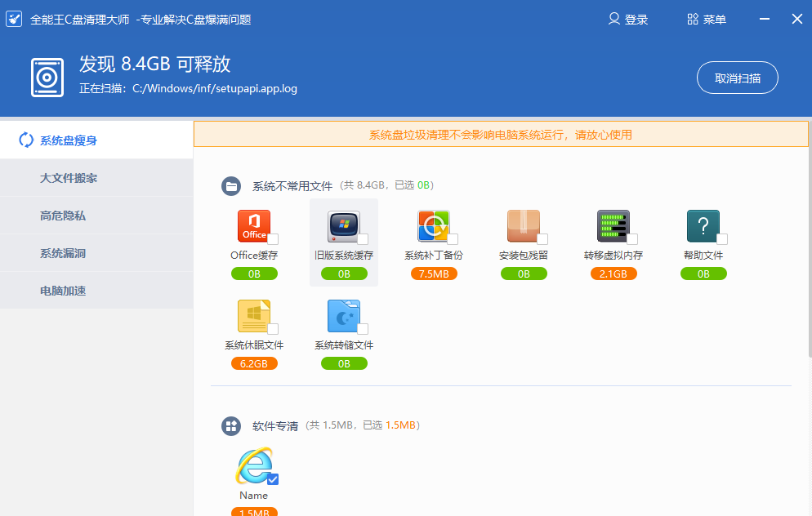The image size is (812, 516).
Task: Select the 旧版系统缓存 icon
Action: coord(343,226)
